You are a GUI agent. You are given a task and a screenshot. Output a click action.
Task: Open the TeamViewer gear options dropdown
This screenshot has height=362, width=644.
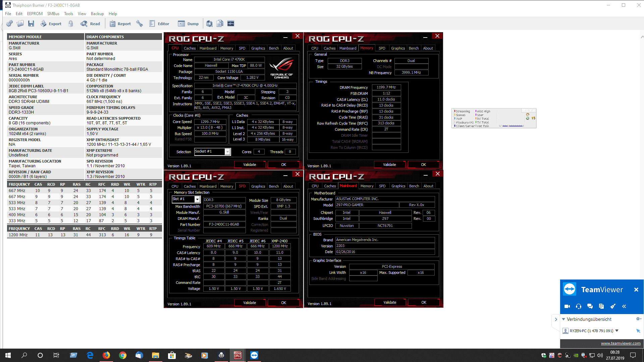coord(639,319)
